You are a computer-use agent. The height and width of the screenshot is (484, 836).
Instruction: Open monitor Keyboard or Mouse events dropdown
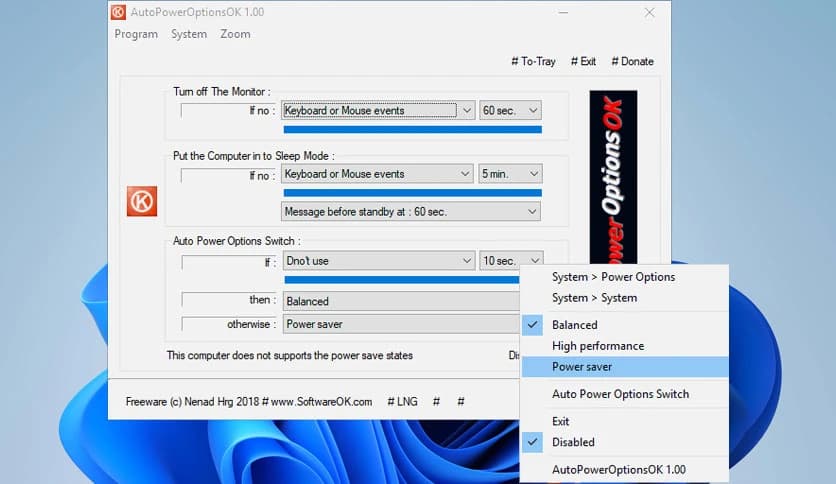378,110
